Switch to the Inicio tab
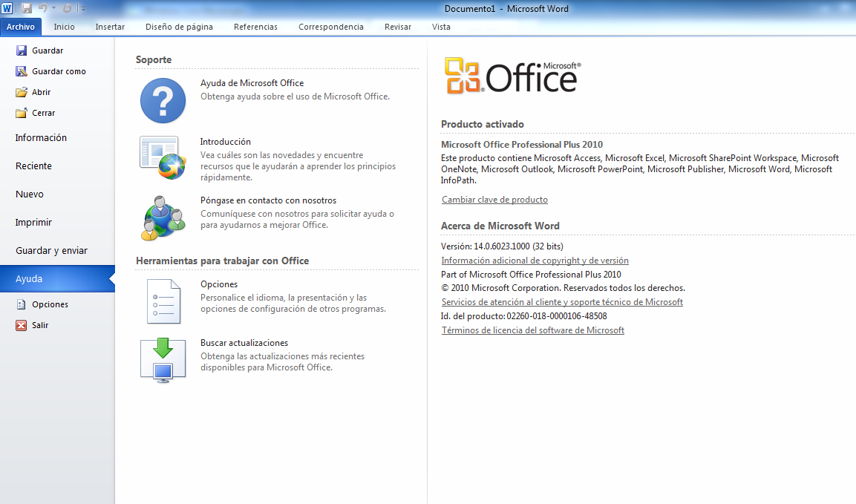The image size is (856, 504). (65, 27)
